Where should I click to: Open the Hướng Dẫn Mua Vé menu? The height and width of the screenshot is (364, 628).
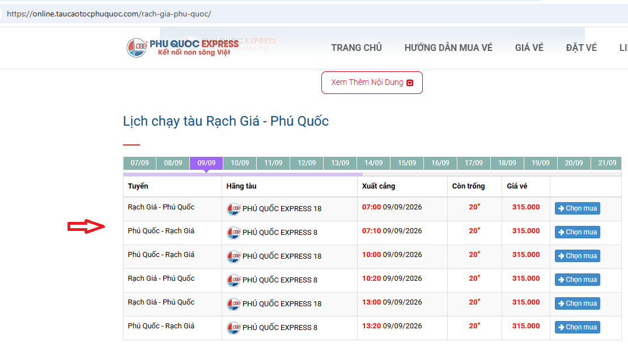448,48
